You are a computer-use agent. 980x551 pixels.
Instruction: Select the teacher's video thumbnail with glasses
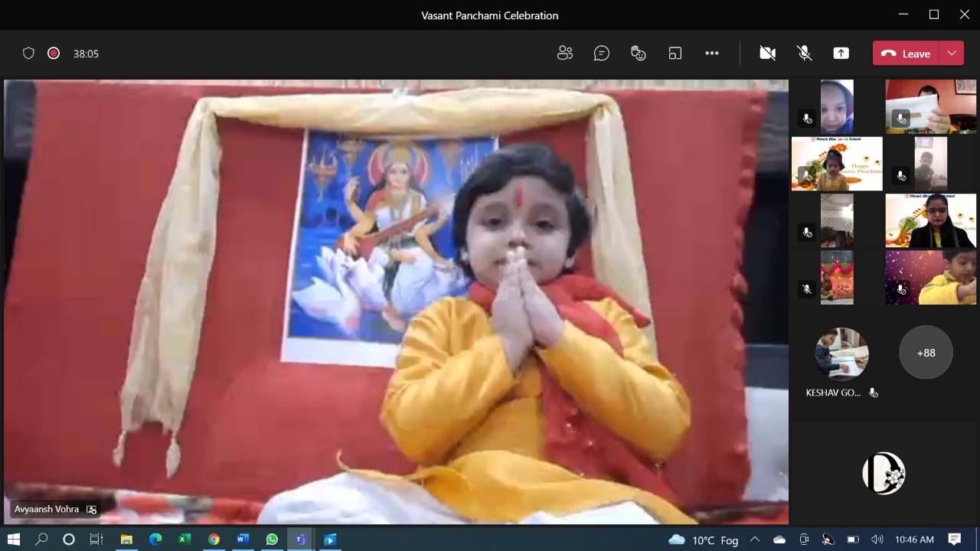click(x=931, y=220)
